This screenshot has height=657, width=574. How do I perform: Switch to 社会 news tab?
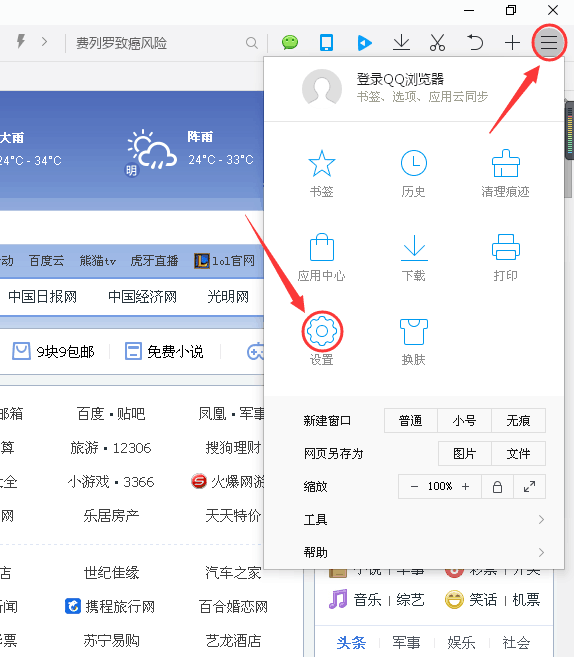pyautogui.click(x=516, y=642)
